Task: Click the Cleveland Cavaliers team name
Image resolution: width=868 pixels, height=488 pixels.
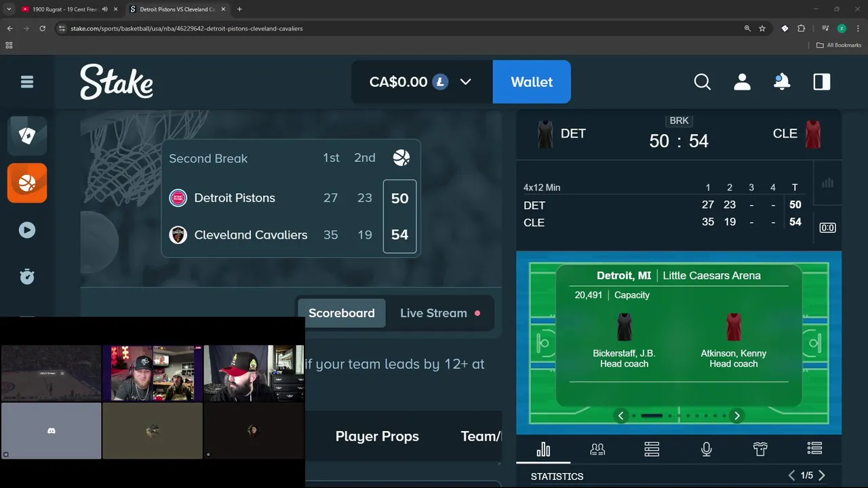Action: (x=251, y=235)
